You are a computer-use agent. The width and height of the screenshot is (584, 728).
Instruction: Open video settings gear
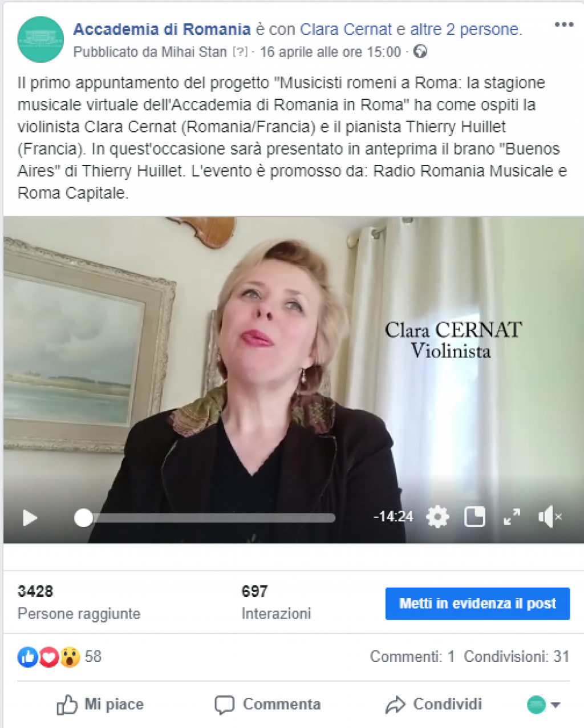click(x=437, y=517)
